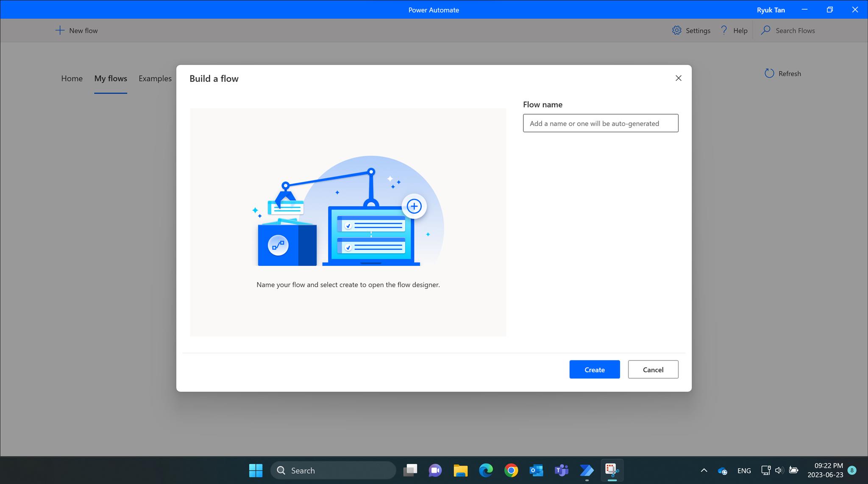Close the Power Automate window
Viewport: 868px width, 484px height.
pos(855,9)
